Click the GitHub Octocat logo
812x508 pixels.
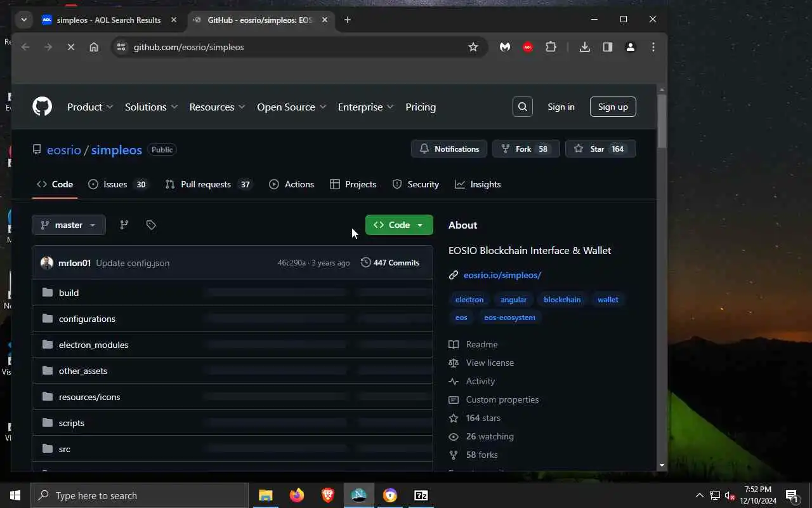click(43, 107)
